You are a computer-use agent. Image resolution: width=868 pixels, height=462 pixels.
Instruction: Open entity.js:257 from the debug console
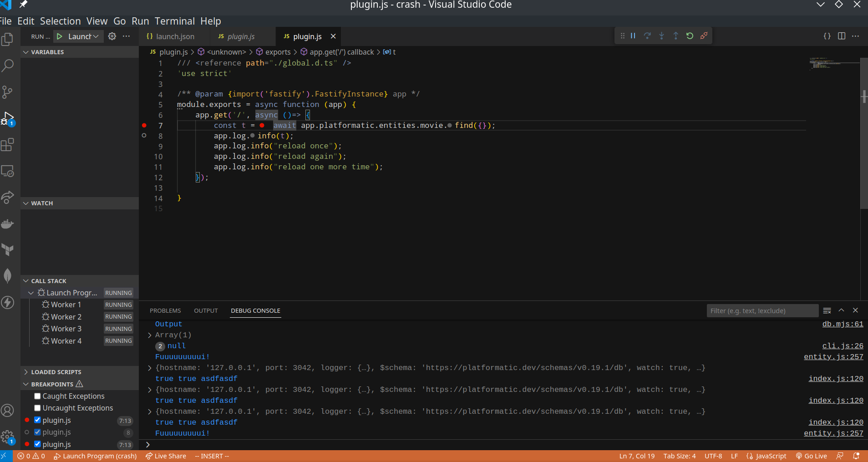pyautogui.click(x=833, y=356)
